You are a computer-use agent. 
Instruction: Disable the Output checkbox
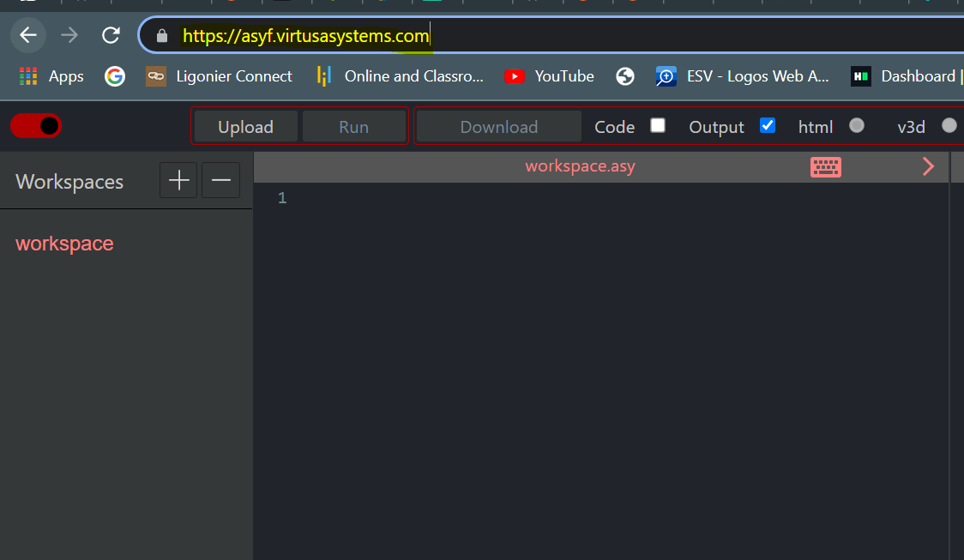(x=767, y=125)
